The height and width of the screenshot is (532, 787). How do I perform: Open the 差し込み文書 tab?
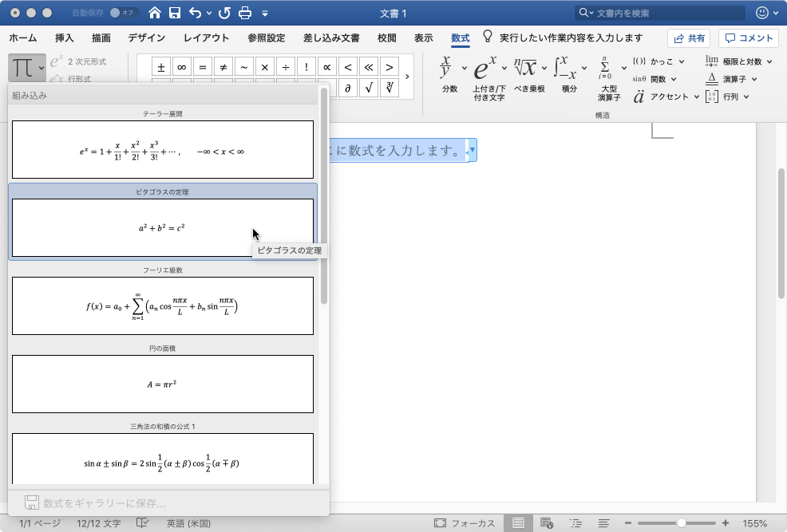331,38
